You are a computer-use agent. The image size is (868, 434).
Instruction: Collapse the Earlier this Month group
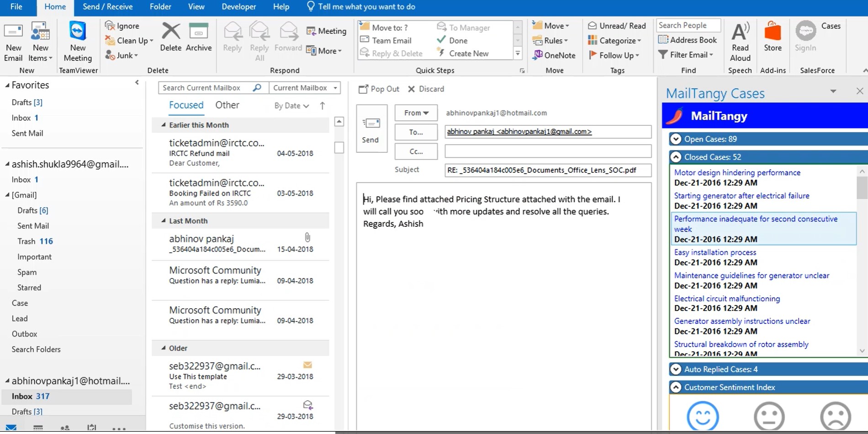[x=164, y=125]
